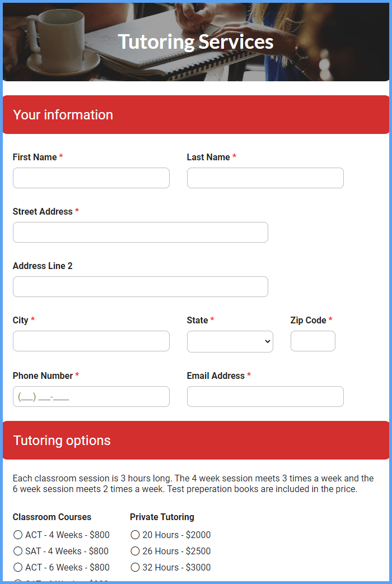
Task: Focus the Last Name text box
Action: point(265,178)
